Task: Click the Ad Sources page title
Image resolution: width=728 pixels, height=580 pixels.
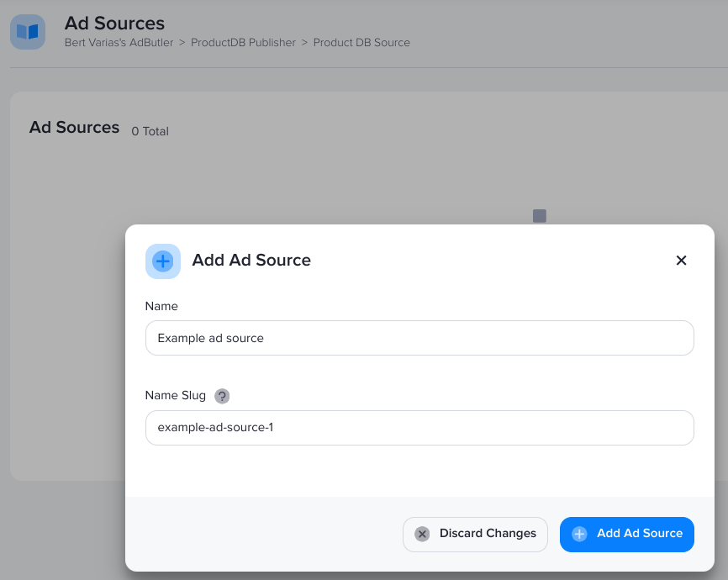Action: click(114, 24)
